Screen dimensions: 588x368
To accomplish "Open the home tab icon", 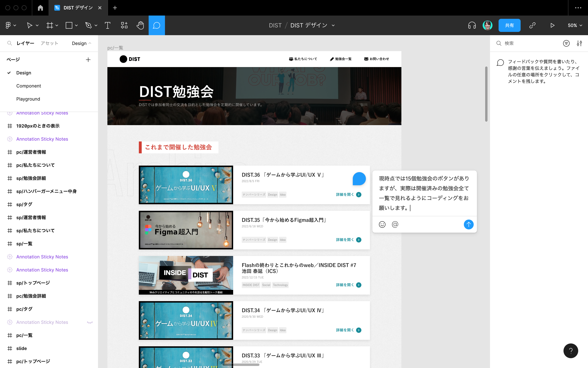I will [x=40, y=8].
